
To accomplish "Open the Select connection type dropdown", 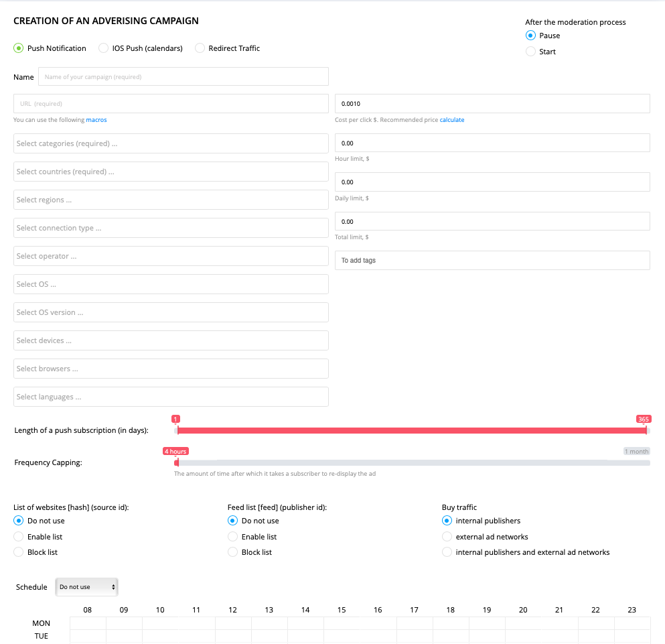I will [171, 228].
